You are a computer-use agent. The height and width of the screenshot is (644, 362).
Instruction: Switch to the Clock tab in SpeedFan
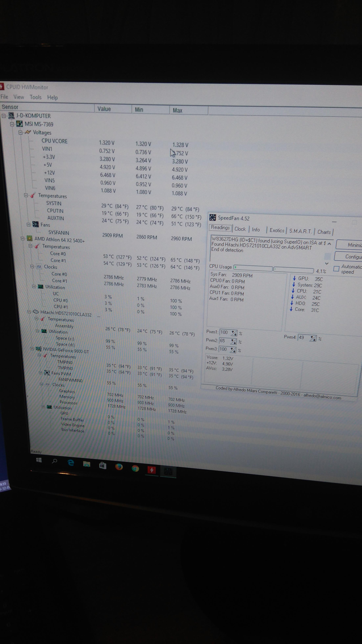tap(240, 229)
